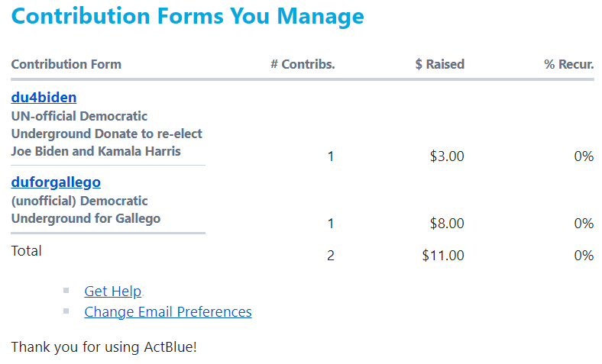Open the duforgallego contribution form link
Viewport: 602px width, 364px height.
click(56, 182)
